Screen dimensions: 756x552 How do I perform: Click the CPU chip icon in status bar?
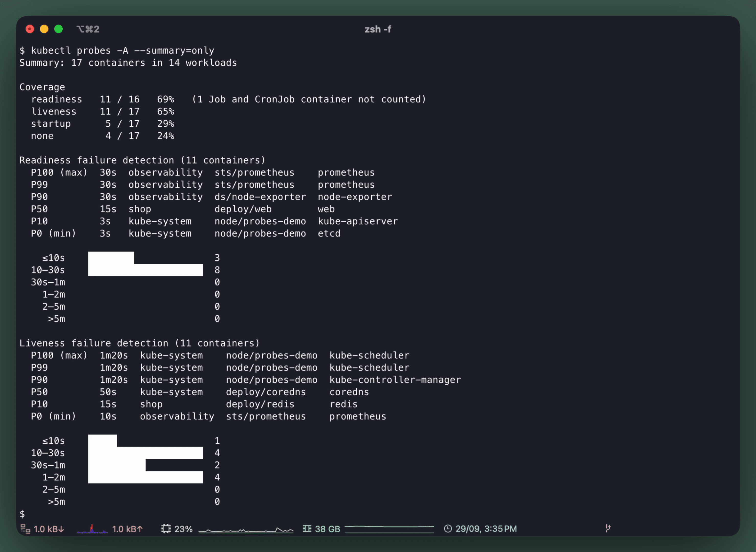click(166, 528)
